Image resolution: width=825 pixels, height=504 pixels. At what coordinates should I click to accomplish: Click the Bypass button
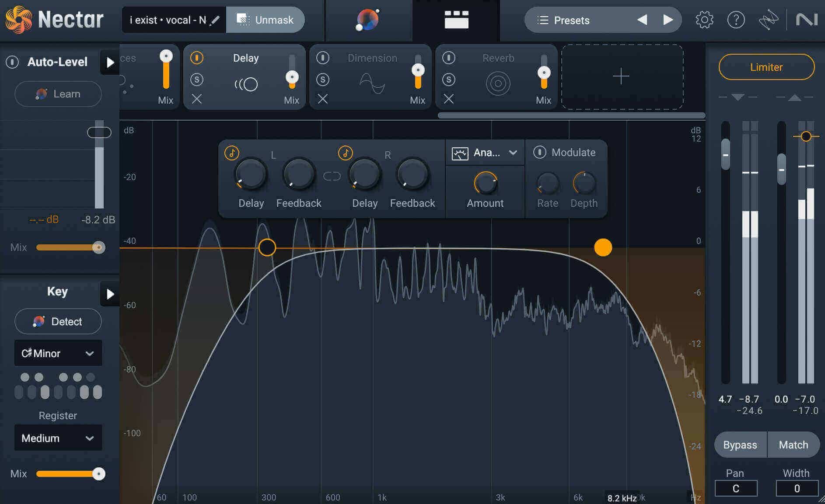point(740,445)
